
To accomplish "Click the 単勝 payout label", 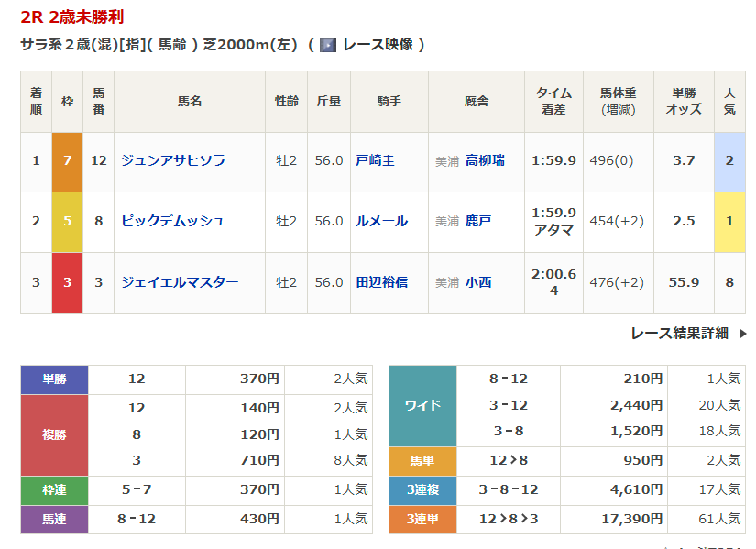I will tap(54, 379).
